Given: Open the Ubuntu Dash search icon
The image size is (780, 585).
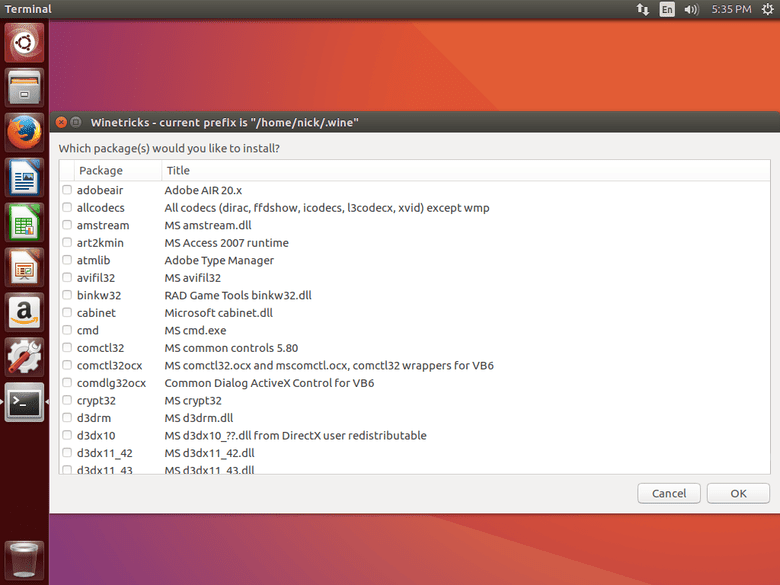Looking at the screenshot, I should tap(24, 43).
